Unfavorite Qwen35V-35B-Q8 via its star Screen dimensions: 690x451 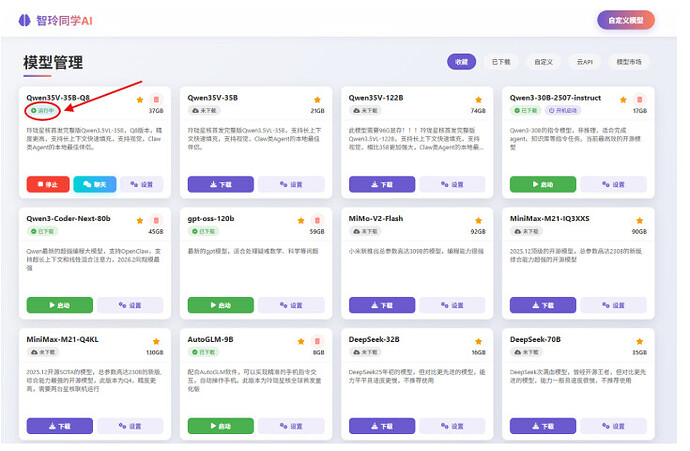[140, 100]
